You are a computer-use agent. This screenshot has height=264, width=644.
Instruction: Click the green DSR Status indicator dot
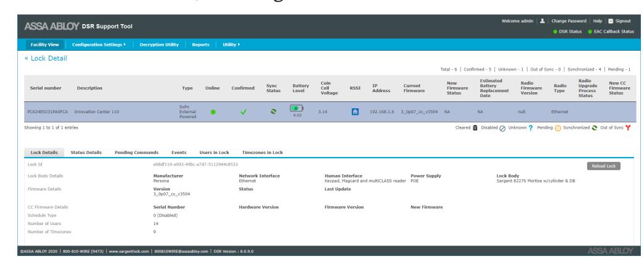point(555,32)
